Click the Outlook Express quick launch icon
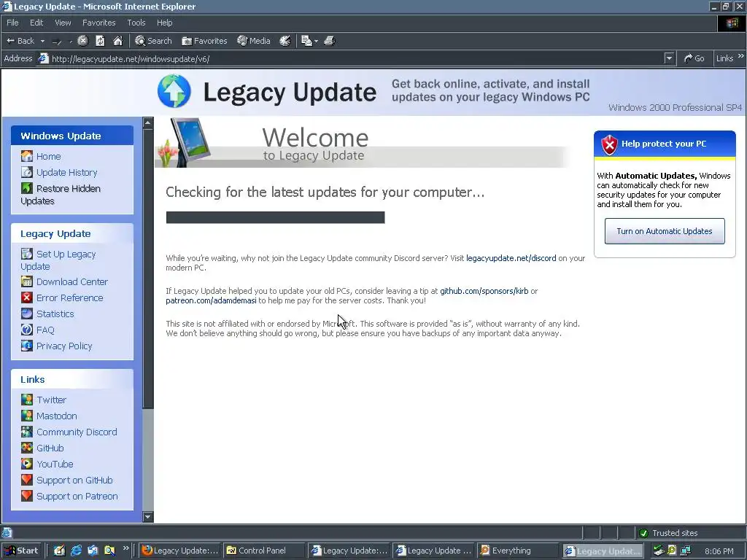Screen dimensions: 747x560 (93, 551)
